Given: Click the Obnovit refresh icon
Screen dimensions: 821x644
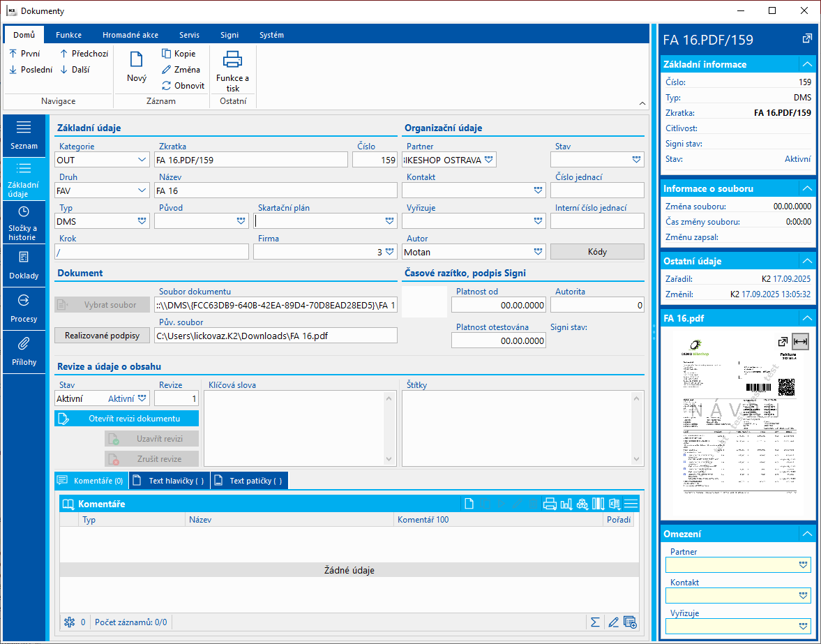Looking at the screenshot, I should coord(167,86).
